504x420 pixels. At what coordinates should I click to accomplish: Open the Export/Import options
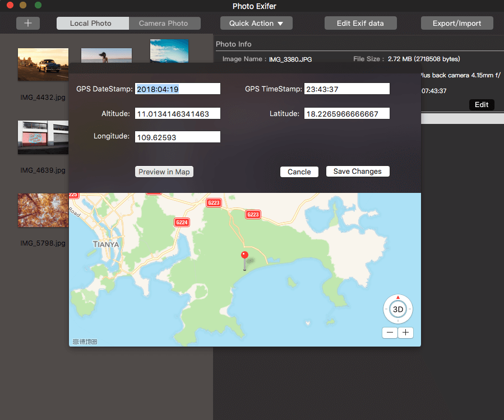click(x=456, y=23)
